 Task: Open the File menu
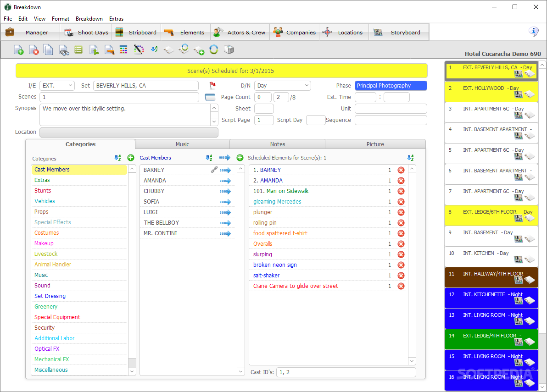[8, 19]
